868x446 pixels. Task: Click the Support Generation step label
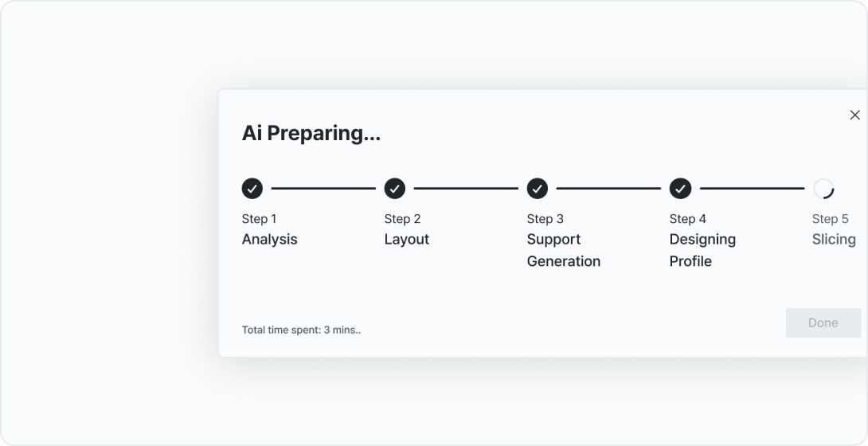563,250
